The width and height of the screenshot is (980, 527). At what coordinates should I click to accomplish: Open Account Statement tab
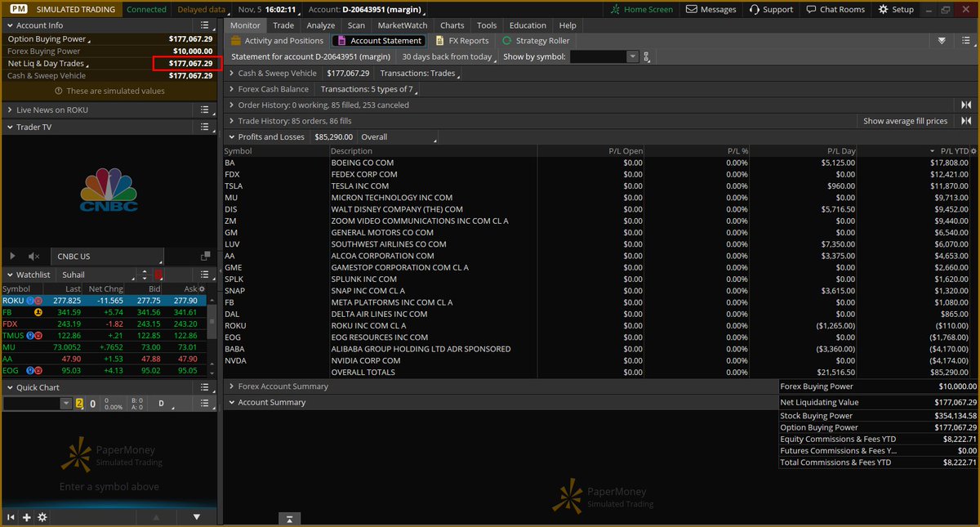click(380, 41)
